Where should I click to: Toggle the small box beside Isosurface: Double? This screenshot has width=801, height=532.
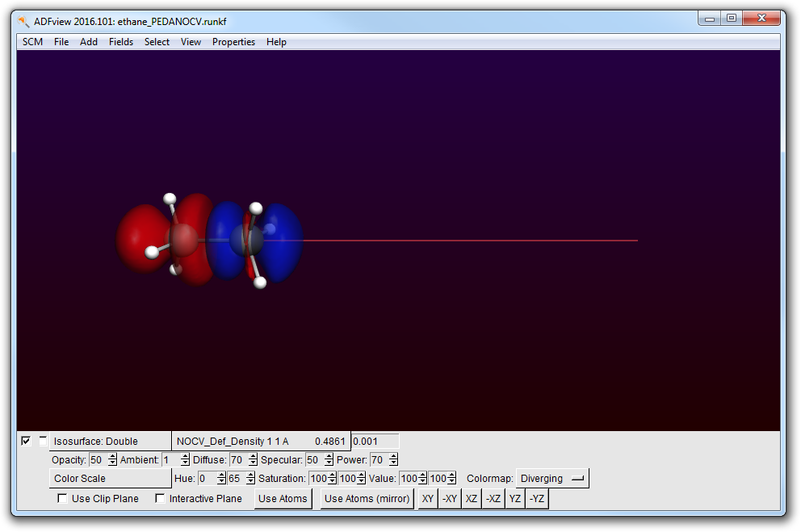[x=43, y=441]
